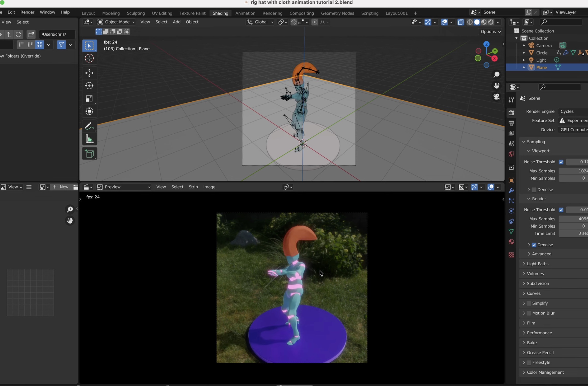Viewport: 588px width, 386px height.
Task: Uncheck the viewport Noise Threshold checkbox
Action: [561, 162]
